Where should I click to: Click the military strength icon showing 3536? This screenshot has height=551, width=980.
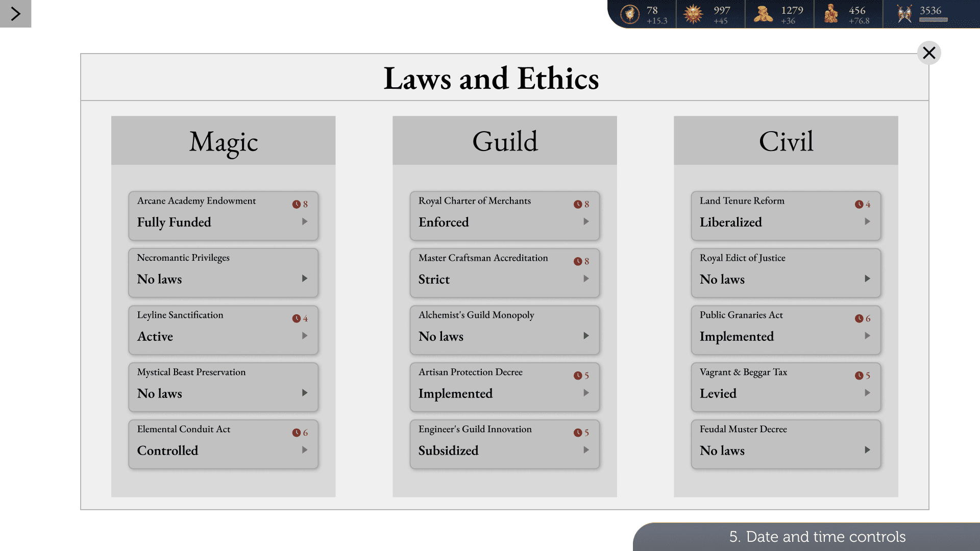pos(904,14)
